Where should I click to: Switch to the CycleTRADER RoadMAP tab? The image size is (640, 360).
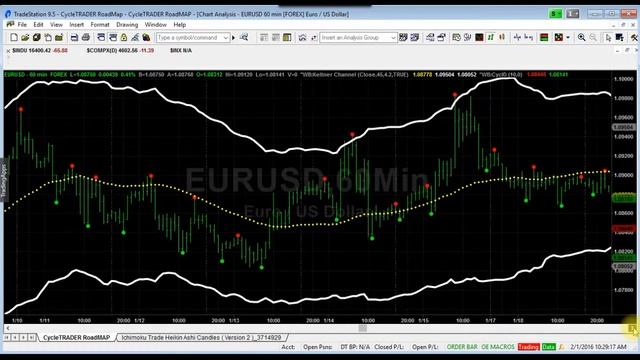[76, 338]
